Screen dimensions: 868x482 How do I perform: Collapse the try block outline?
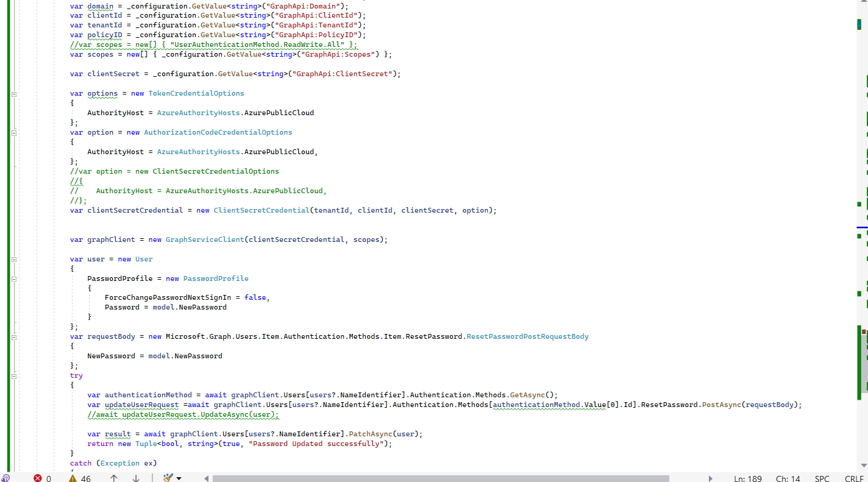[x=13, y=376]
